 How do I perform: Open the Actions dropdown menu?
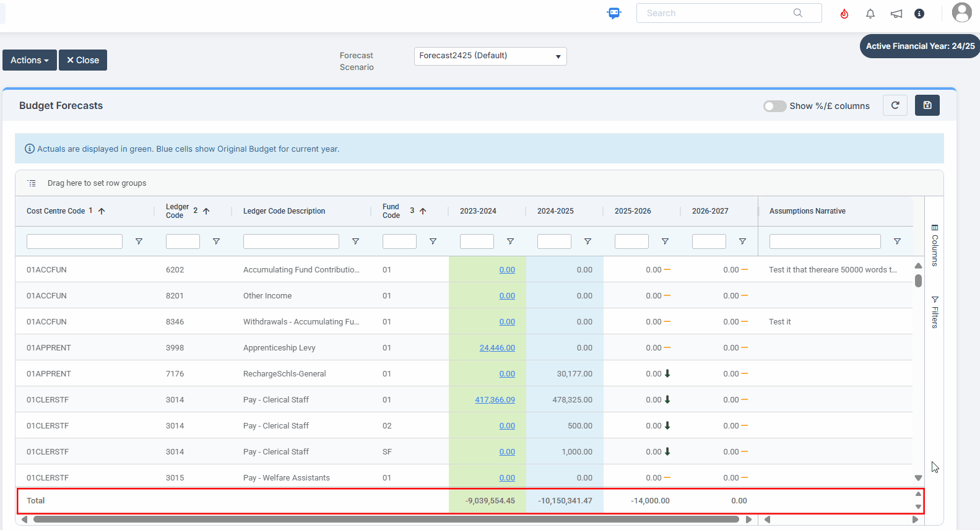click(30, 60)
